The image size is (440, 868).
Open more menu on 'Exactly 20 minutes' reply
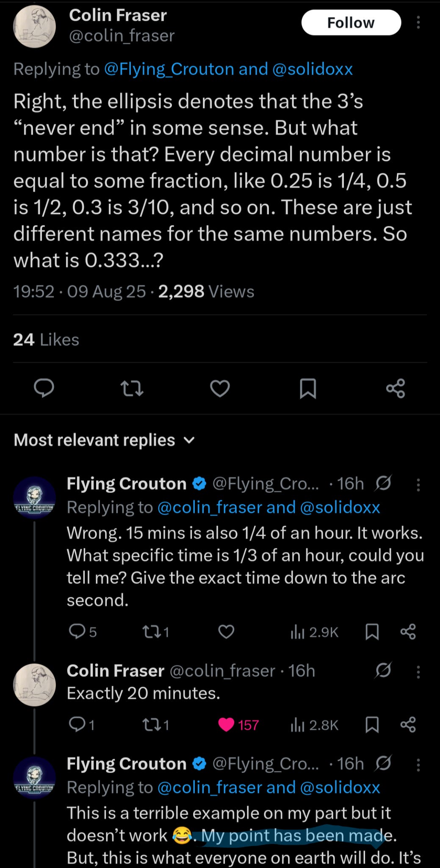pos(418,671)
